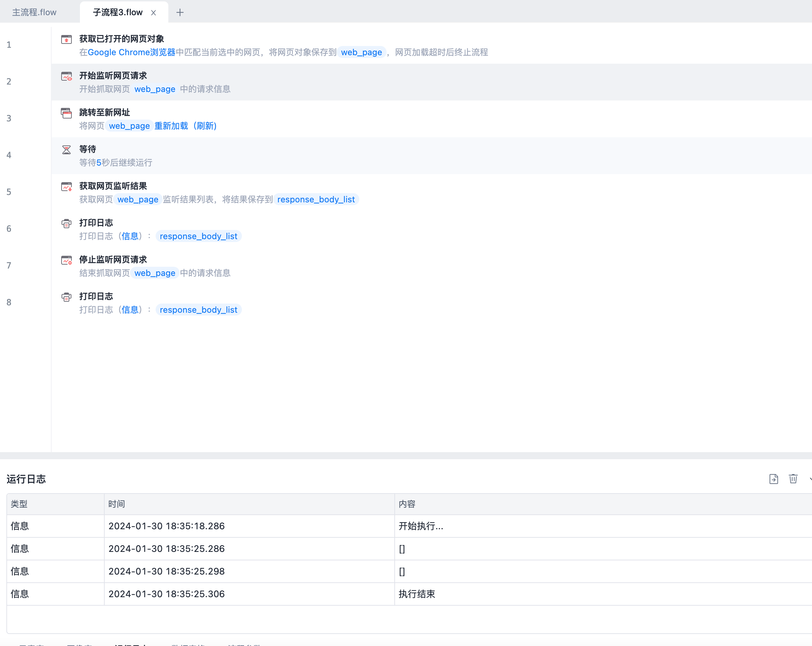Click the 跳转至新网址 step icon

(66, 113)
